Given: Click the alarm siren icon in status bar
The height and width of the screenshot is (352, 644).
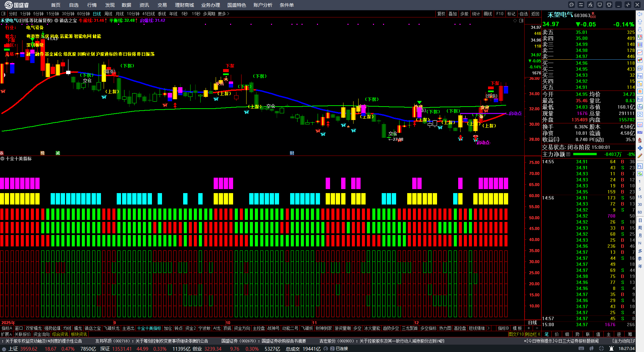Looking at the screenshot, I should pos(611,349).
